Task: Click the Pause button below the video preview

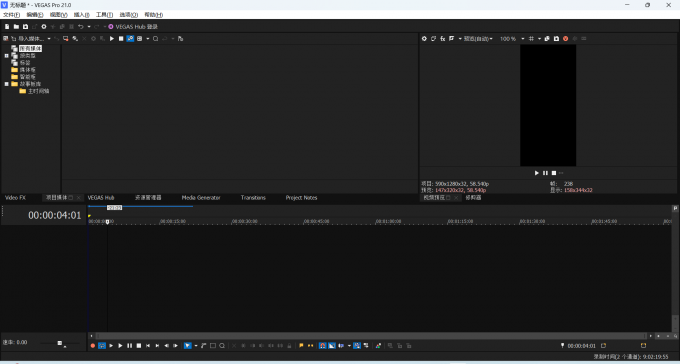Action: coord(546,173)
